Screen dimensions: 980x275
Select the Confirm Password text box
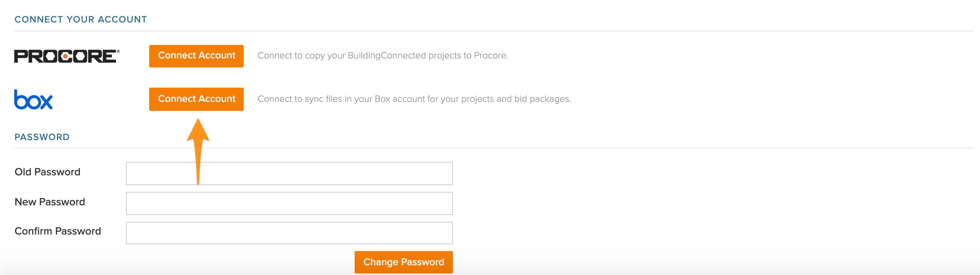point(289,233)
